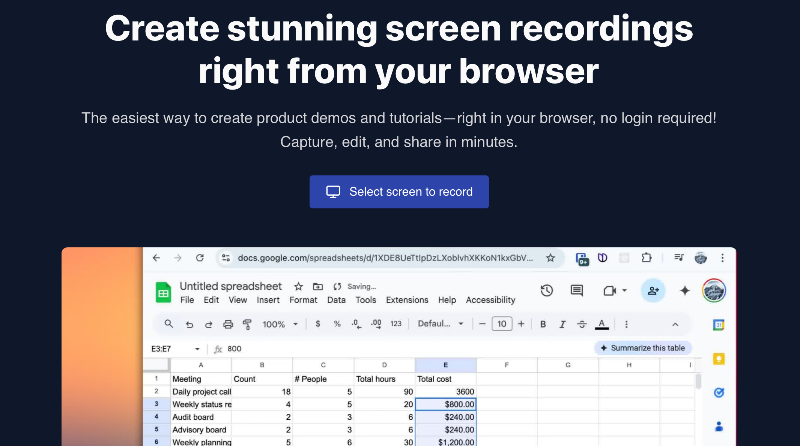Open the Default font dropdown

pos(440,324)
